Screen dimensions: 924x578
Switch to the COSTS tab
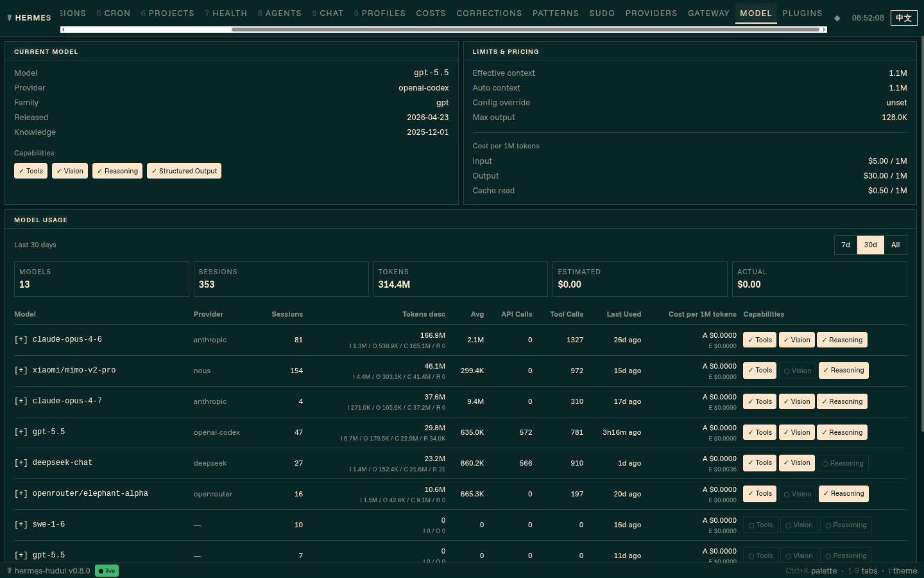pyautogui.click(x=431, y=13)
